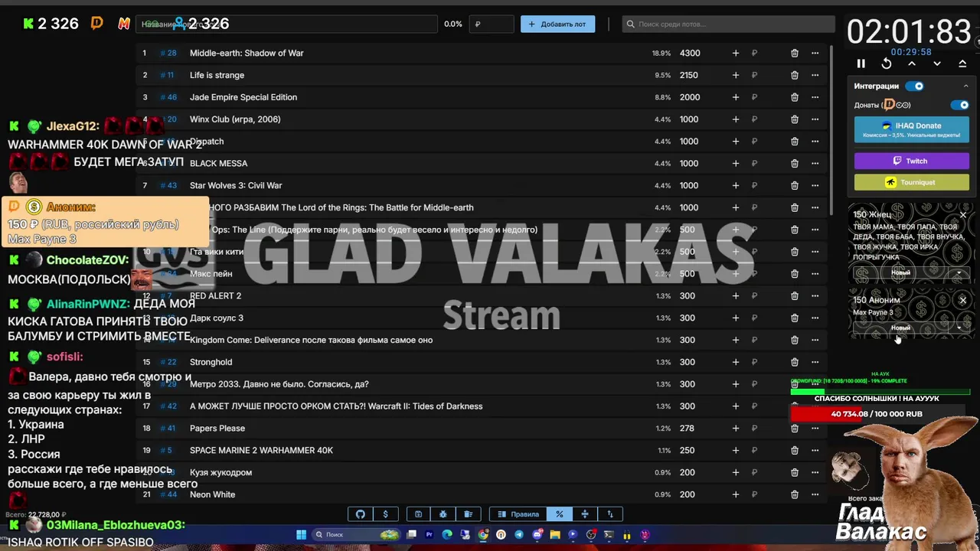Delete the Stronghold lot
The width and height of the screenshot is (980, 551).
coord(795,362)
